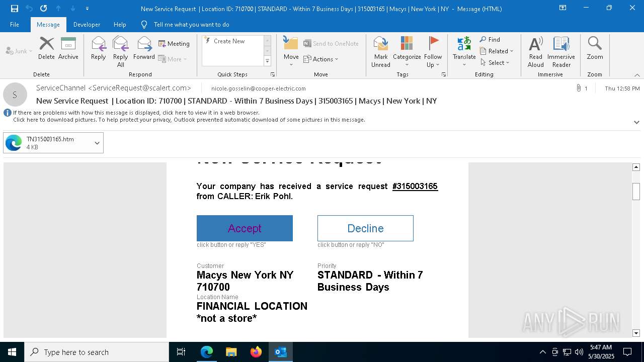This screenshot has height=362, width=644.
Task: Click Find in the Editing group
Action: [490, 39]
